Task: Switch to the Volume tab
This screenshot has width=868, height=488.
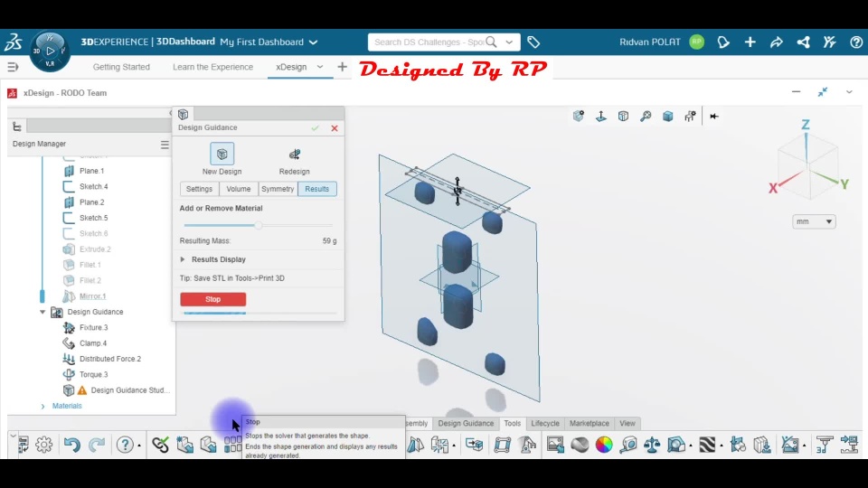Action: click(x=239, y=189)
